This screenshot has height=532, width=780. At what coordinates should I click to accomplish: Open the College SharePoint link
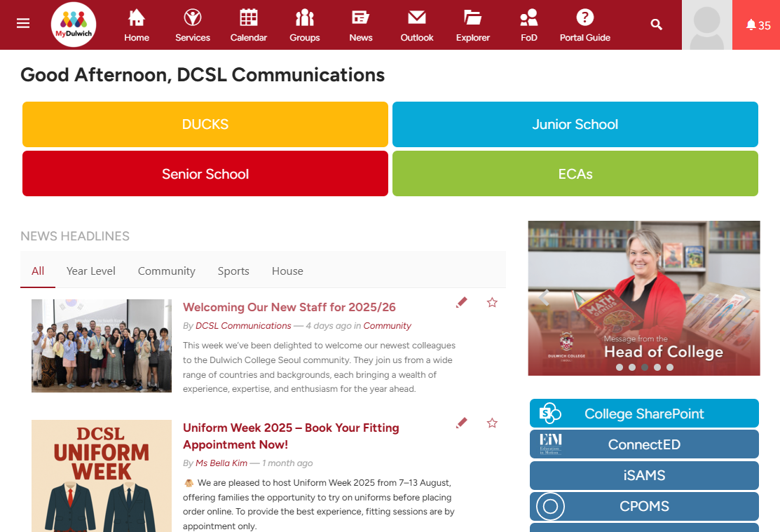644,414
